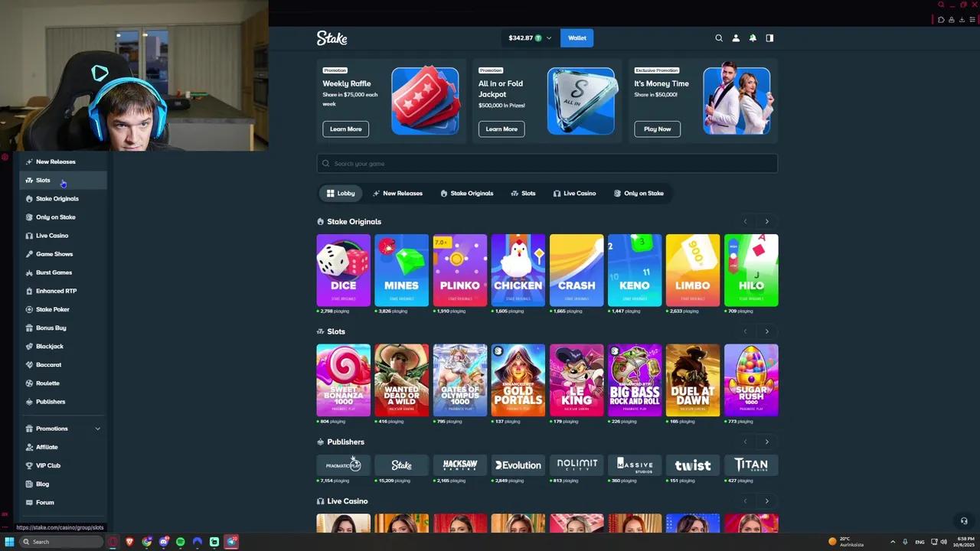Expand the Promotions sidebar section

point(97,429)
